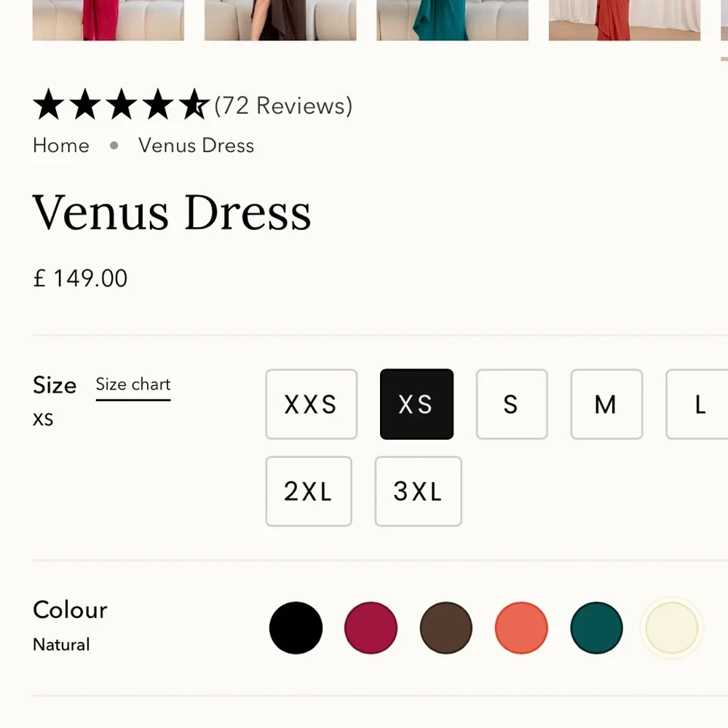Choose the brown colour swatch

446,628
